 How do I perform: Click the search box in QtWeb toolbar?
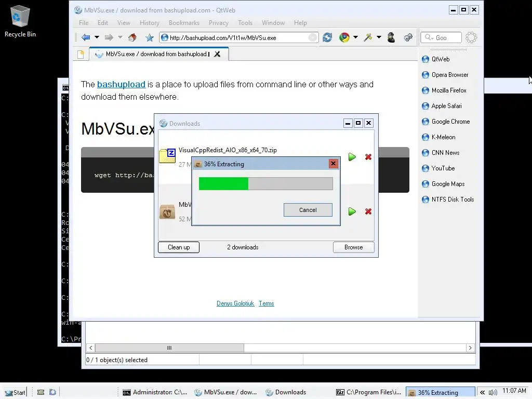point(442,37)
